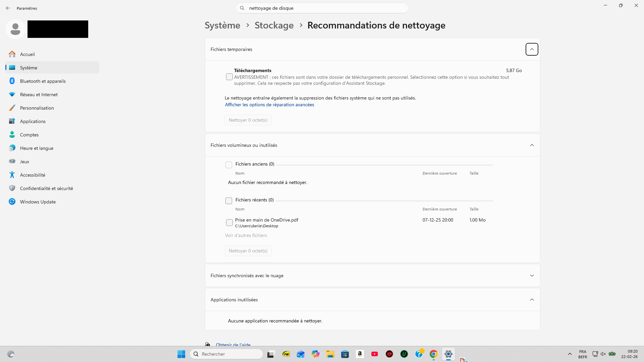The width and height of the screenshot is (644, 362).
Task: Expand Fichiers synchronisés avec le nuage
Action: pyautogui.click(x=532, y=276)
